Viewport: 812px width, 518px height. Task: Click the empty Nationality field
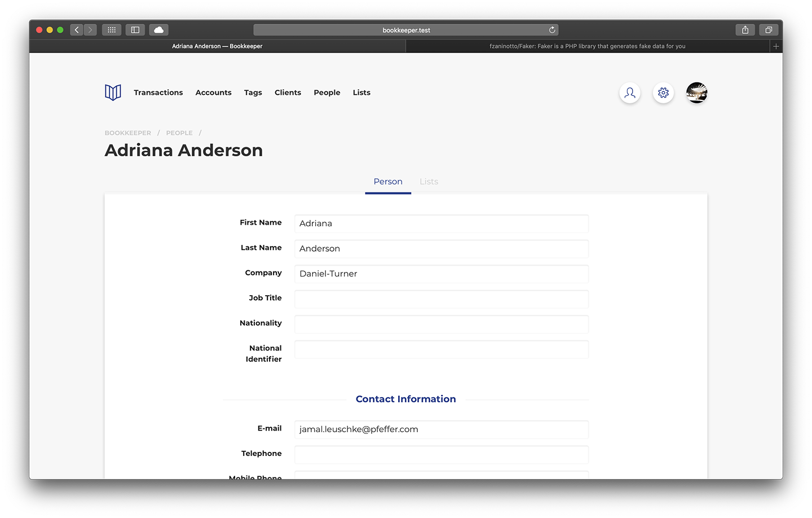click(x=442, y=324)
